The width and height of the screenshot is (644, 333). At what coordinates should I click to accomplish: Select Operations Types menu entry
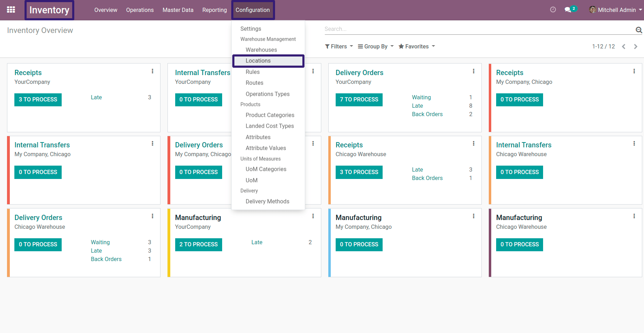point(268,94)
